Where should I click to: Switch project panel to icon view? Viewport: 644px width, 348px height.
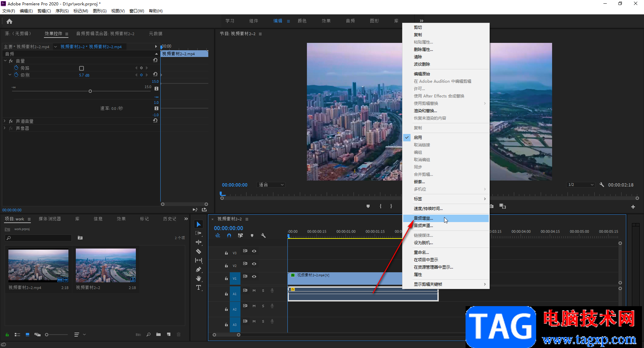tap(28, 334)
